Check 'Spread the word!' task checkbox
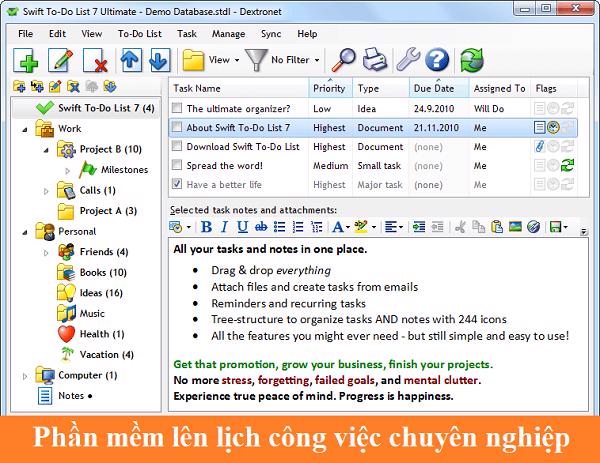 point(177,165)
